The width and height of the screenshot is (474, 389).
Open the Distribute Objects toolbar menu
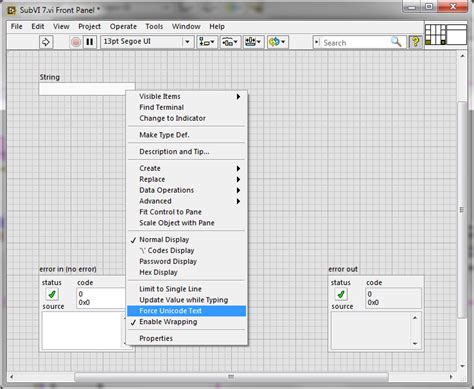tap(230, 42)
